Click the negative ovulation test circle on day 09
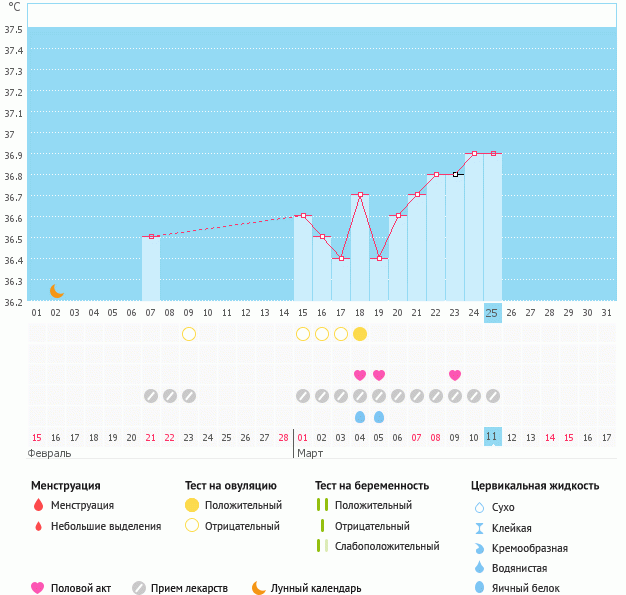The width and height of the screenshot is (626, 595). pyautogui.click(x=189, y=333)
